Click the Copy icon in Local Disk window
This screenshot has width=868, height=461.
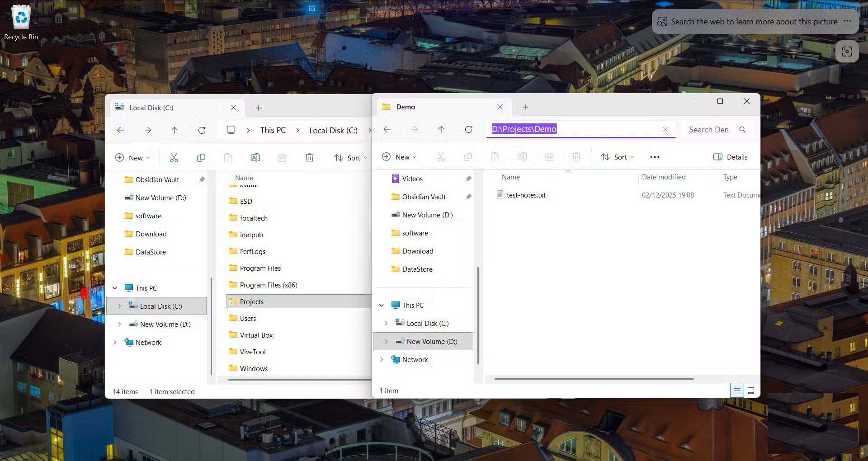coord(201,158)
